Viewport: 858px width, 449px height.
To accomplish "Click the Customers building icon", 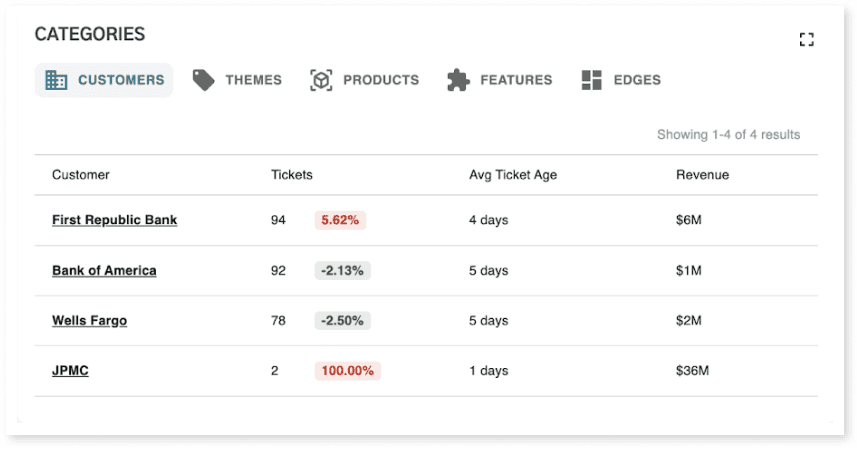I will (x=56, y=80).
